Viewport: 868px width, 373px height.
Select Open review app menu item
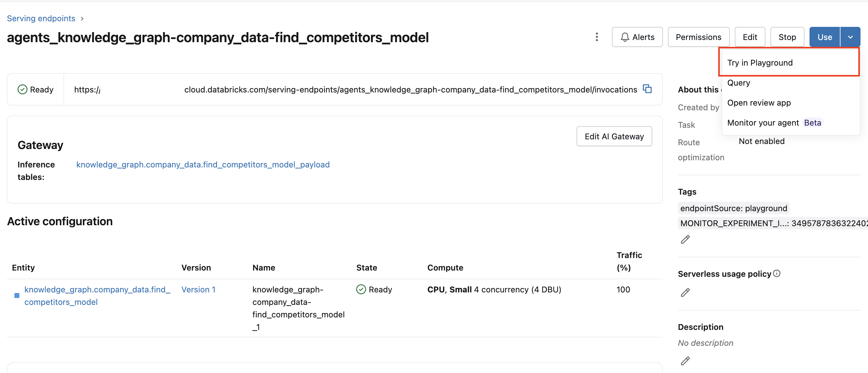(759, 103)
